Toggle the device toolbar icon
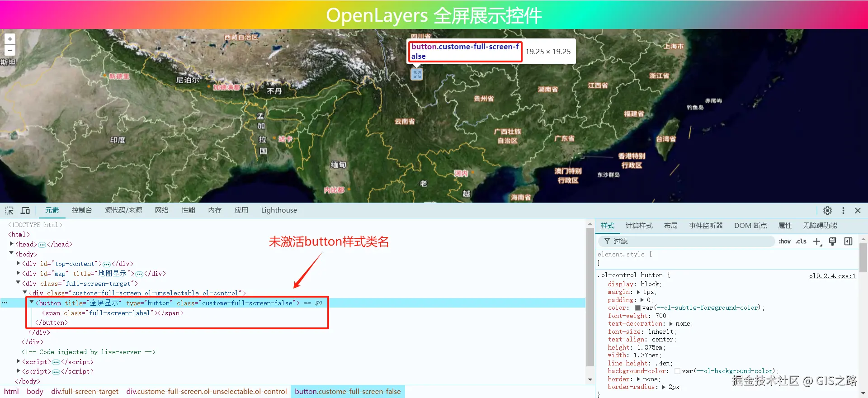Screen dimensions: 868x398 pyautogui.click(x=25, y=210)
